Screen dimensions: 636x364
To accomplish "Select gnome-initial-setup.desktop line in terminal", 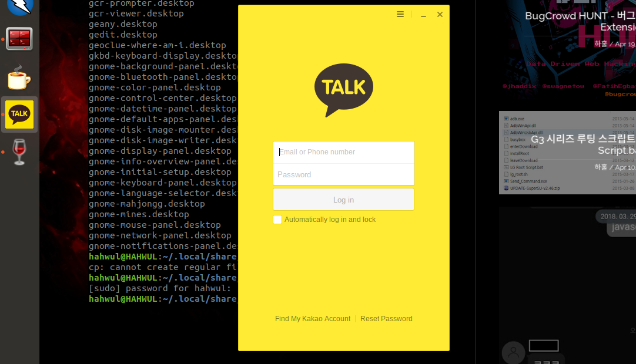I will click(x=160, y=172).
